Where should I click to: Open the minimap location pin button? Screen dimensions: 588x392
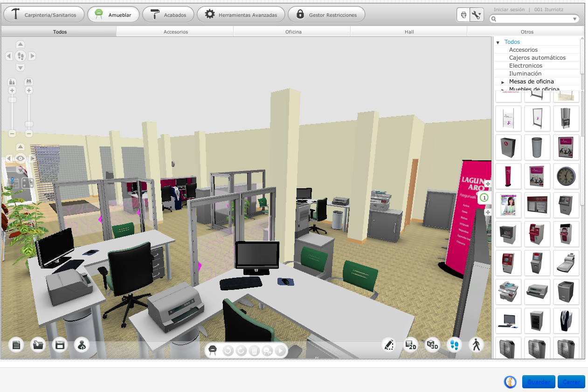click(x=13, y=182)
